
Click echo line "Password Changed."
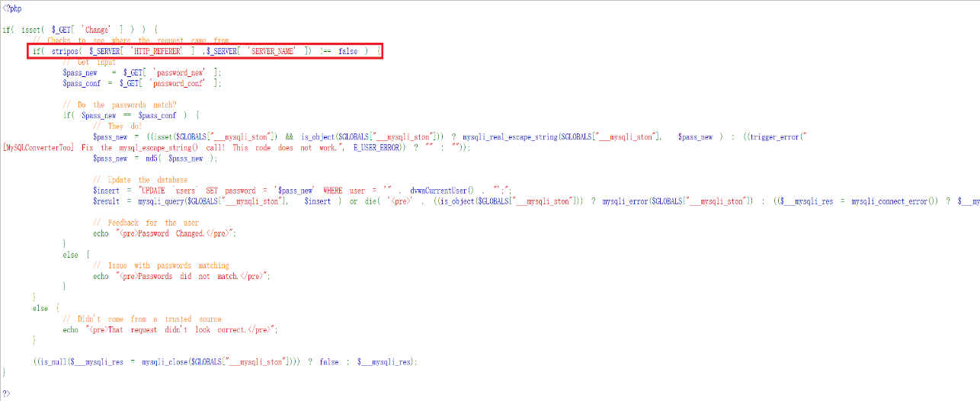click(x=164, y=233)
